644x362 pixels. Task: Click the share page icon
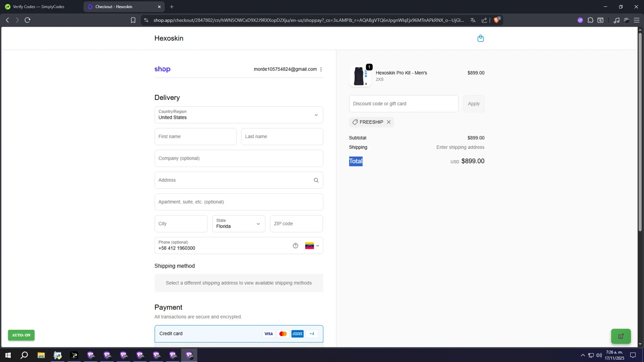point(484,20)
